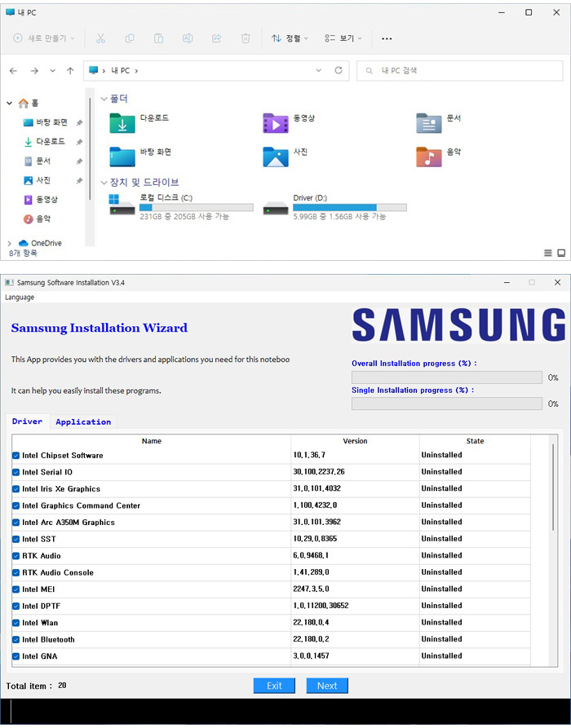This screenshot has width=571, height=728.
Task: Select the 로컬 디스크 (C:) drive
Action: point(181,206)
